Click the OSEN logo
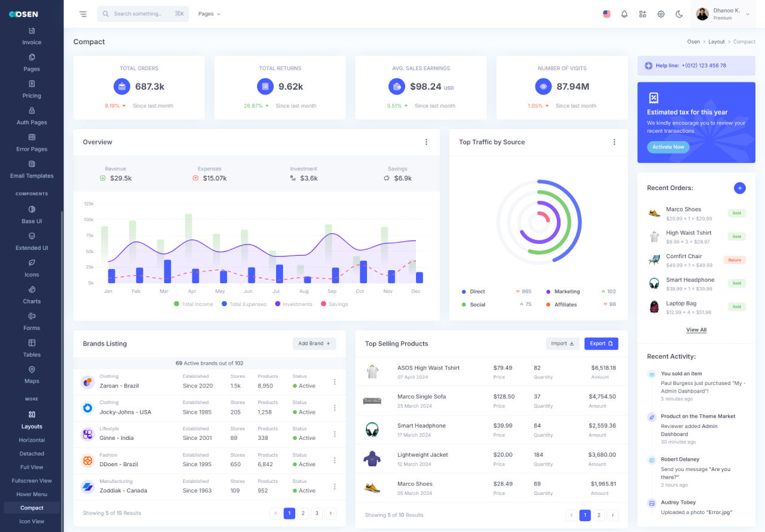The image size is (765, 532). coord(23,14)
